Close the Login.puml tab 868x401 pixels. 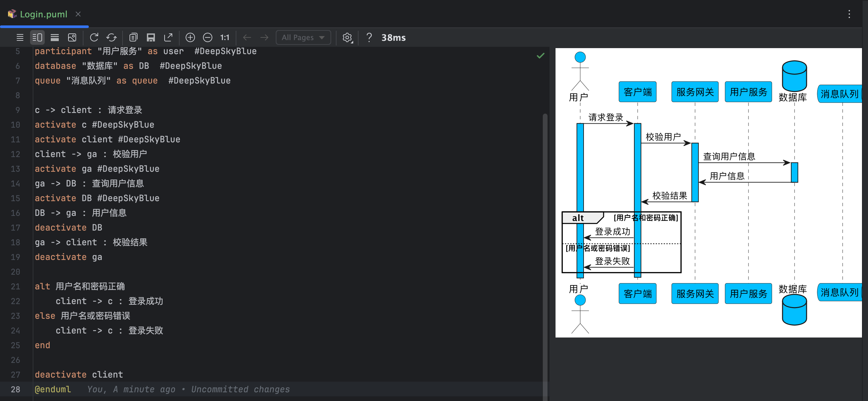point(78,14)
